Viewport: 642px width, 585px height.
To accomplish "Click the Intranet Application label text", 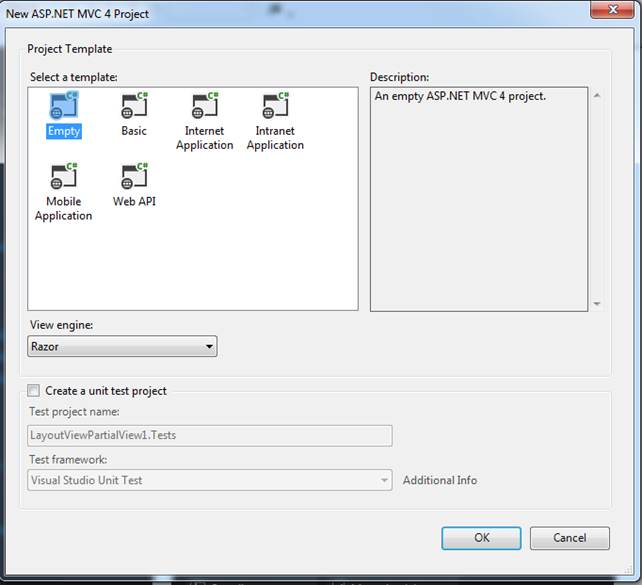I will click(x=275, y=138).
